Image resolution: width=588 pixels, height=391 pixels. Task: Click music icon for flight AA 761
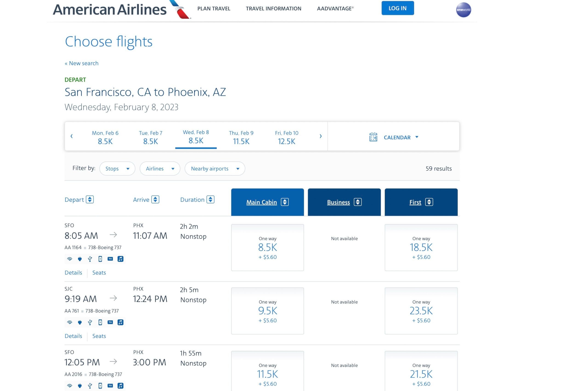(120, 322)
